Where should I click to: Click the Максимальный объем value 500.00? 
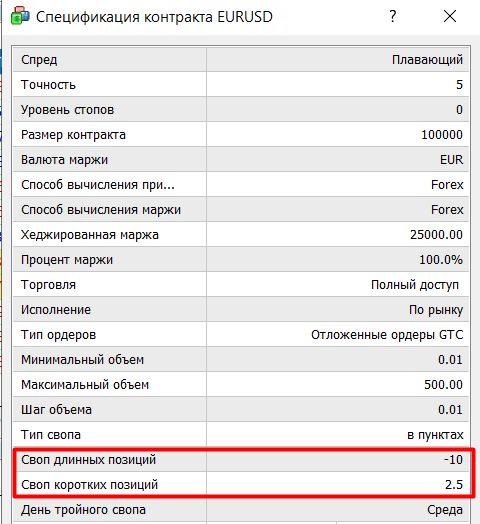(443, 385)
